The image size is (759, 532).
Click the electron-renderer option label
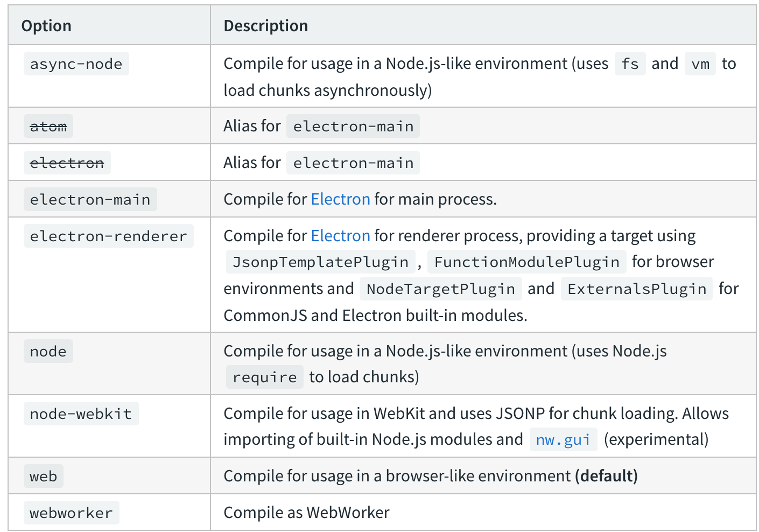(108, 236)
